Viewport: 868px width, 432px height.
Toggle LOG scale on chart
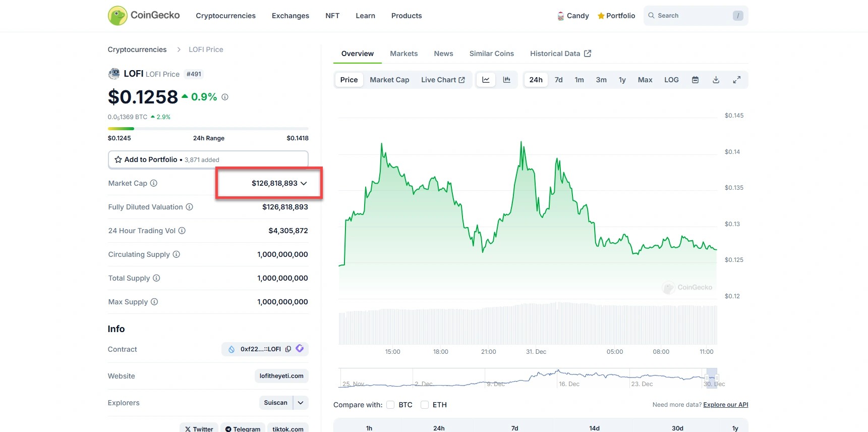click(671, 80)
